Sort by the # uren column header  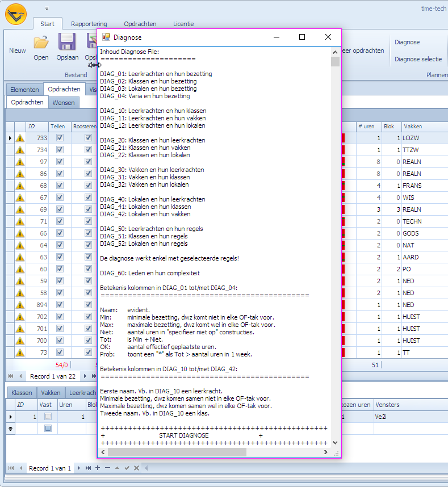[369, 127]
